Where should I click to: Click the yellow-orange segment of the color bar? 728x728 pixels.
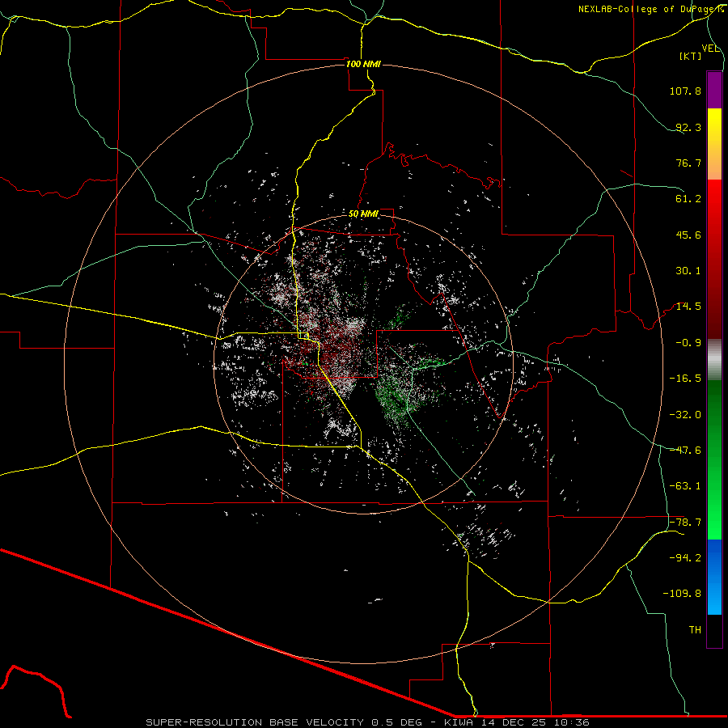pos(714,145)
